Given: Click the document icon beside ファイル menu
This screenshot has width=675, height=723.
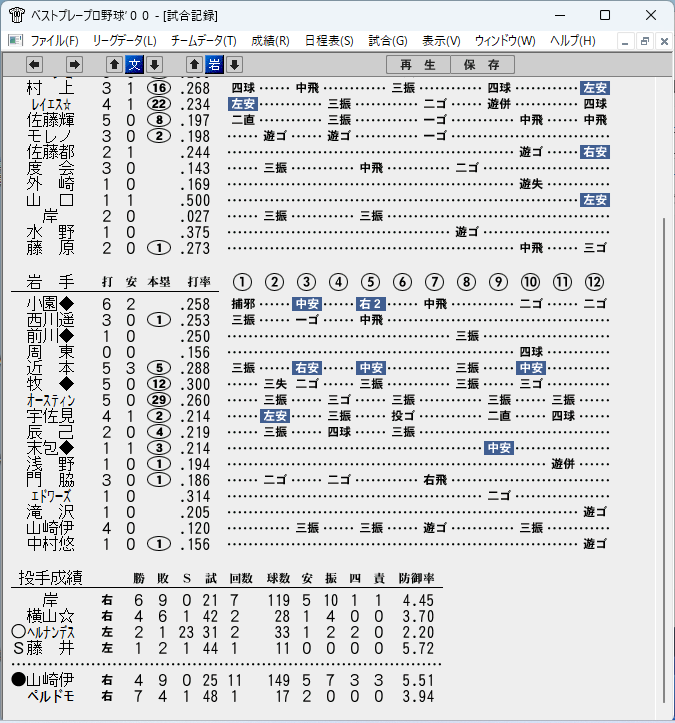Looking at the screenshot, I should tap(15, 41).
